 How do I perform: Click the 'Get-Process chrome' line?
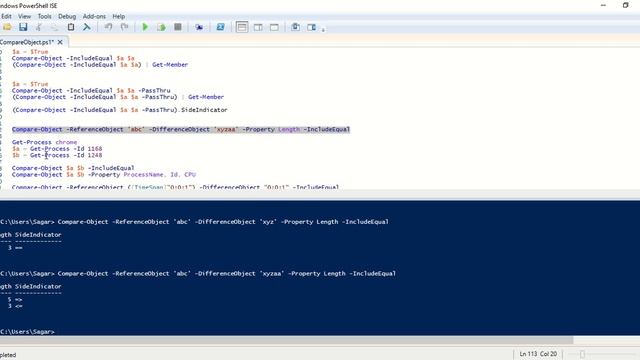pyautogui.click(x=44, y=142)
